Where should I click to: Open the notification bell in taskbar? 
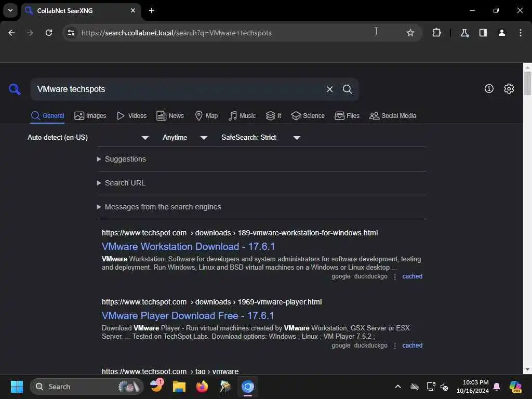[x=497, y=387]
